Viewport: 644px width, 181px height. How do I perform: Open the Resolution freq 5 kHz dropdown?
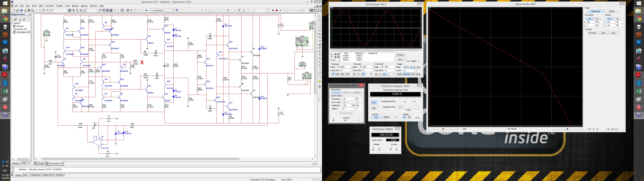(409, 107)
